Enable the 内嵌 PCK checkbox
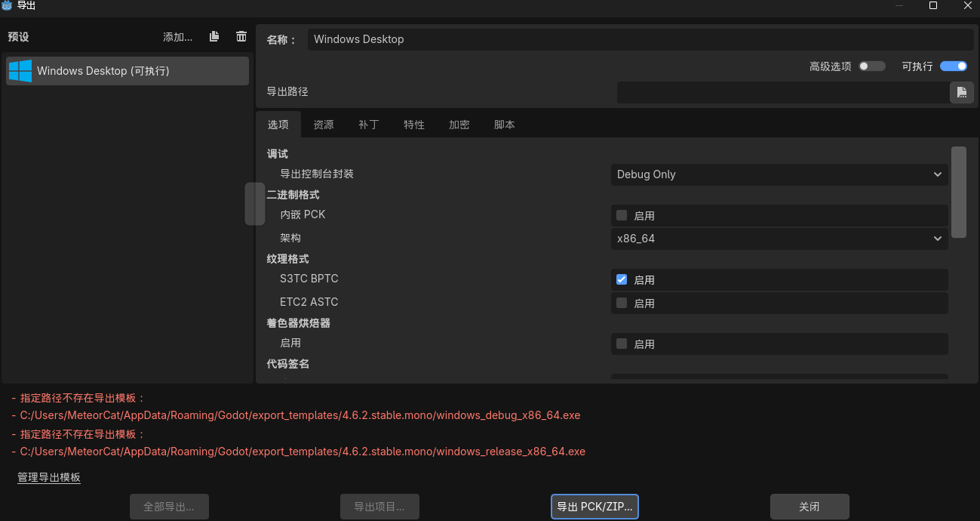The height and width of the screenshot is (521, 980). [x=622, y=215]
